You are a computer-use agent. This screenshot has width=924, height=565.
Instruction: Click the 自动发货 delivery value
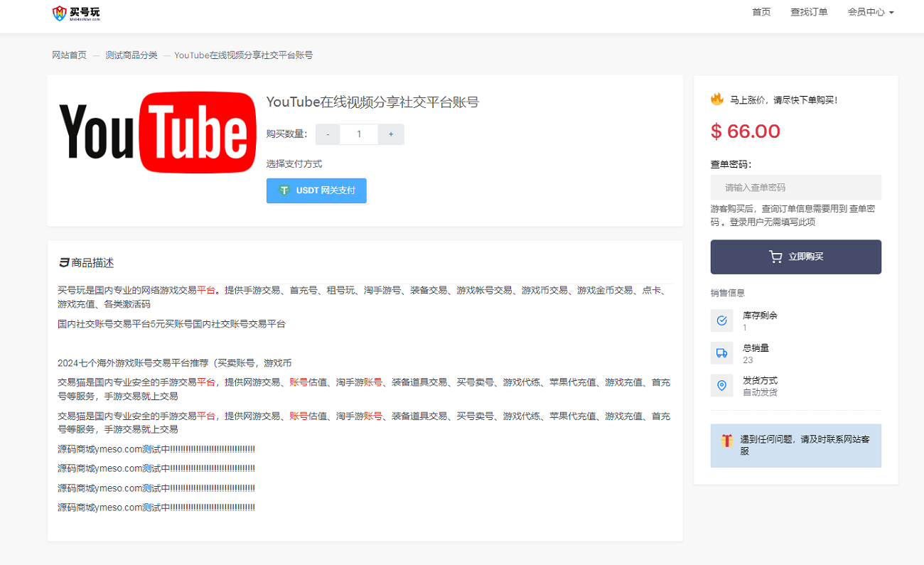point(760,392)
